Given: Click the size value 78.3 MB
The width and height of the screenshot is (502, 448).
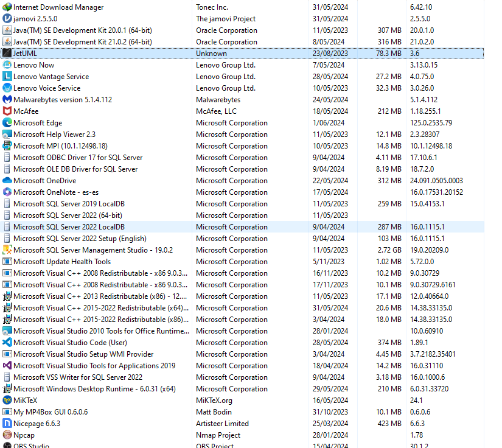Looking at the screenshot, I should click(389, 54).
